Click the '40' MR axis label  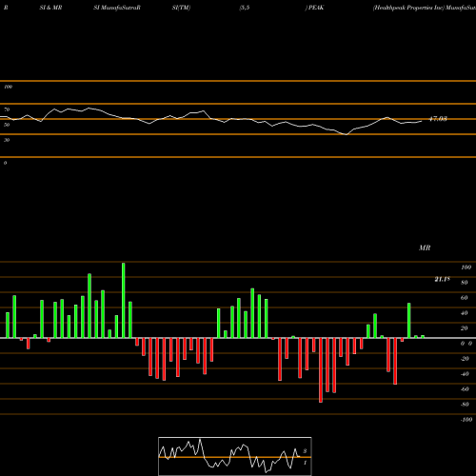click(x=465, y=313)
